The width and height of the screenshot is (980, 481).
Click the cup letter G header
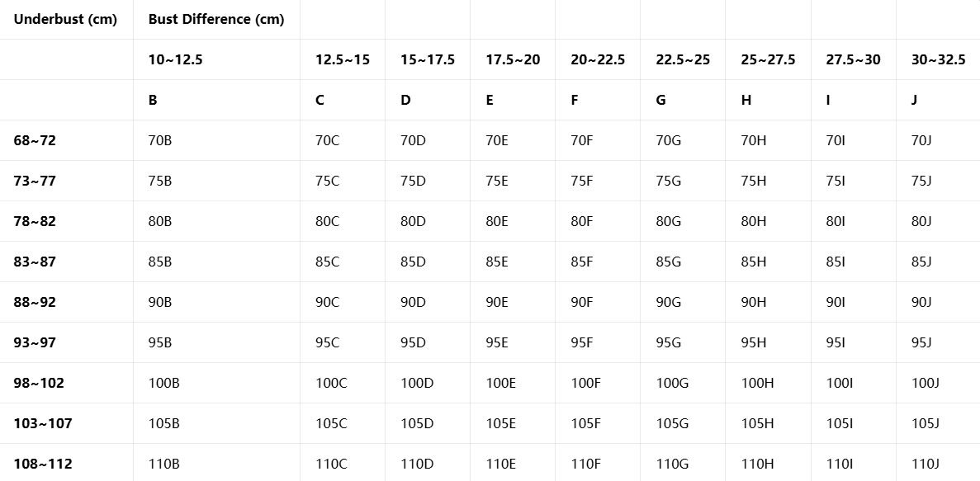point(660,100)
